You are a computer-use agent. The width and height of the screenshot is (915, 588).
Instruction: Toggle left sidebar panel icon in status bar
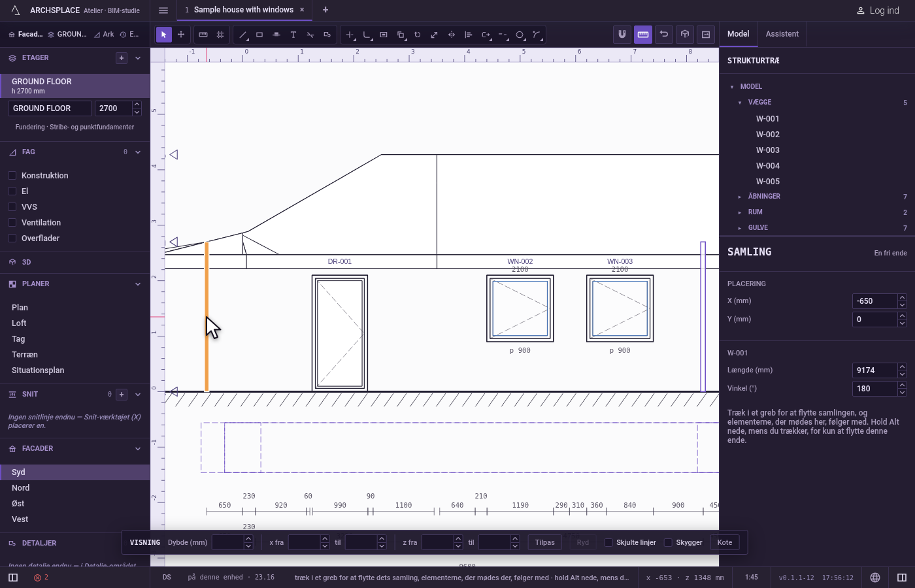click(x=13, y=578)
